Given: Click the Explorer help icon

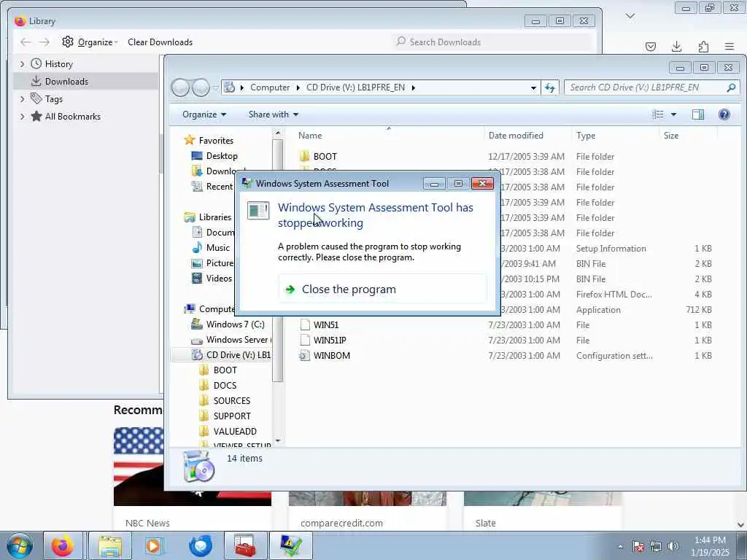Looking at the screenshot, I should pyautogui.click(x=724, y=114).
